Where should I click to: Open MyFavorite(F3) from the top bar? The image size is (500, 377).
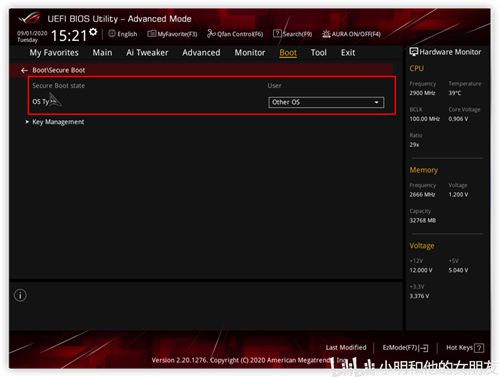(172, 34)
